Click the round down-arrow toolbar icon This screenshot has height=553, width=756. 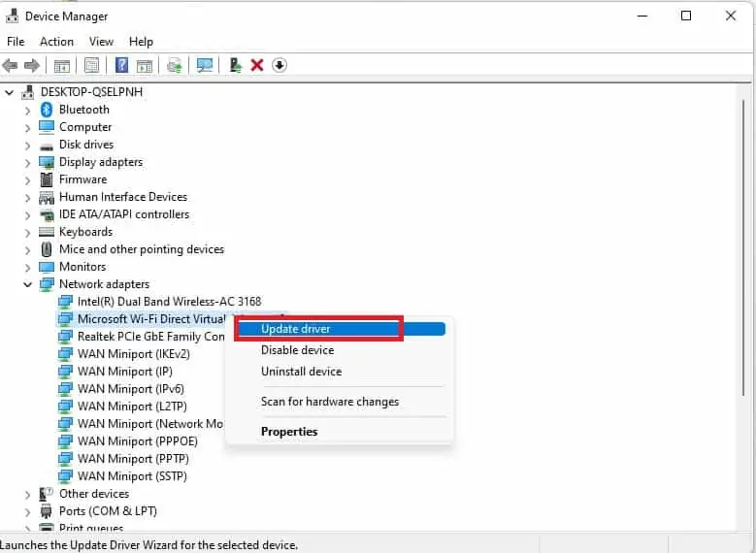pos(279,65)
